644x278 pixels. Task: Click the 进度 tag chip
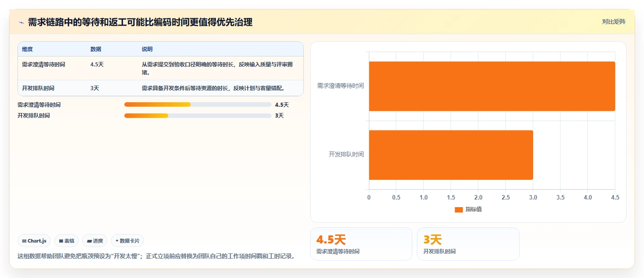(95, 241)
